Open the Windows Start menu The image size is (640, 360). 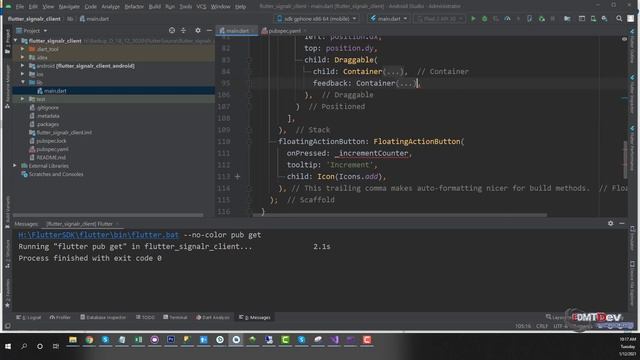pos(8,346)
